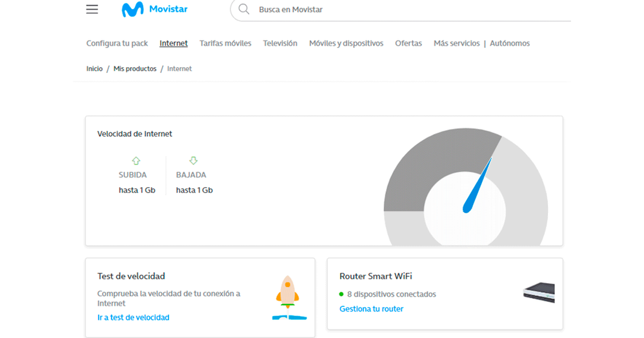Click the router device image

point(539,292)
